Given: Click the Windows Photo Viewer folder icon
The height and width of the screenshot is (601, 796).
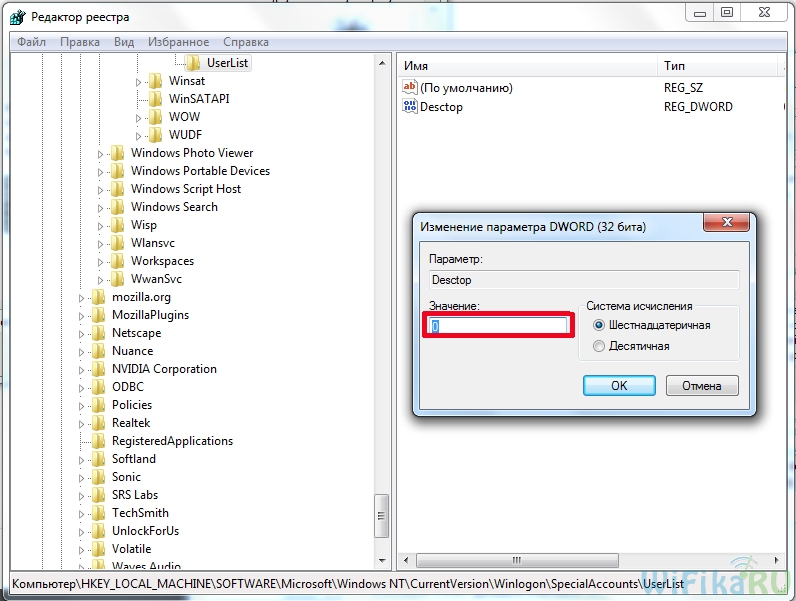Looking at the screenshot, I should [x=117, y=153].
